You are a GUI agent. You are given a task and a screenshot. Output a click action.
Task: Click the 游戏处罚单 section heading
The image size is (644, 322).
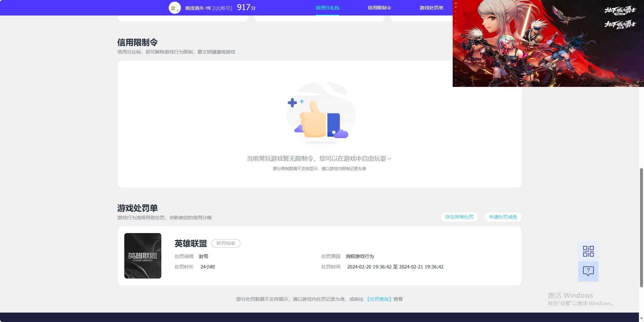tap(137, 208)
